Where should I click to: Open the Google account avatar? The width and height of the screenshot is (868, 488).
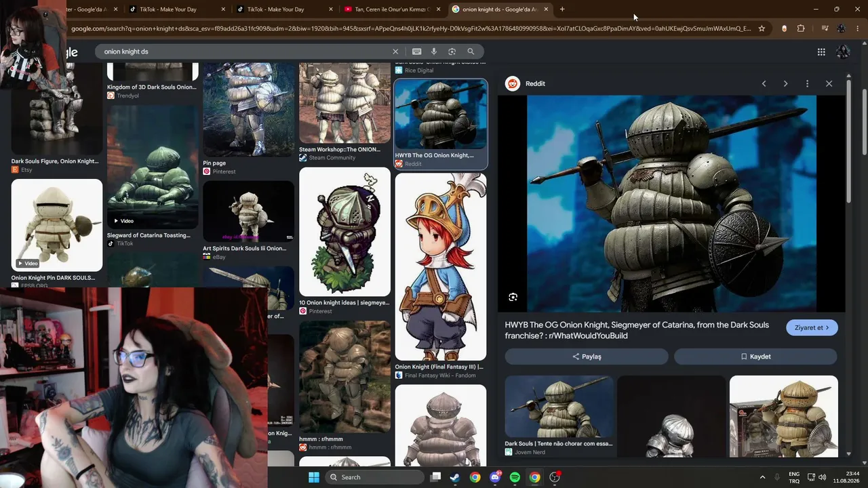843,52
